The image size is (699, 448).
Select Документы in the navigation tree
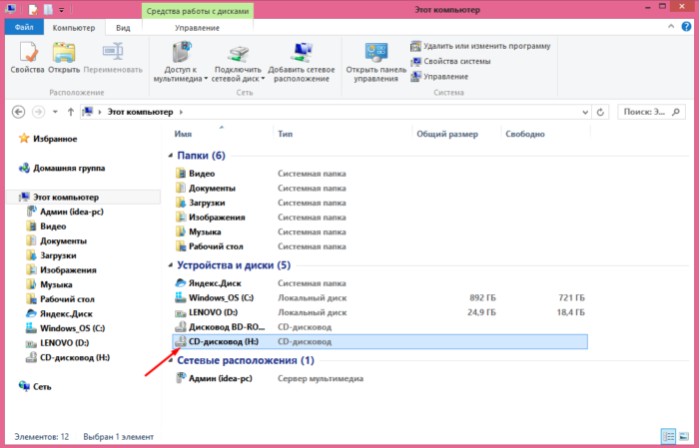pos(57,241)
